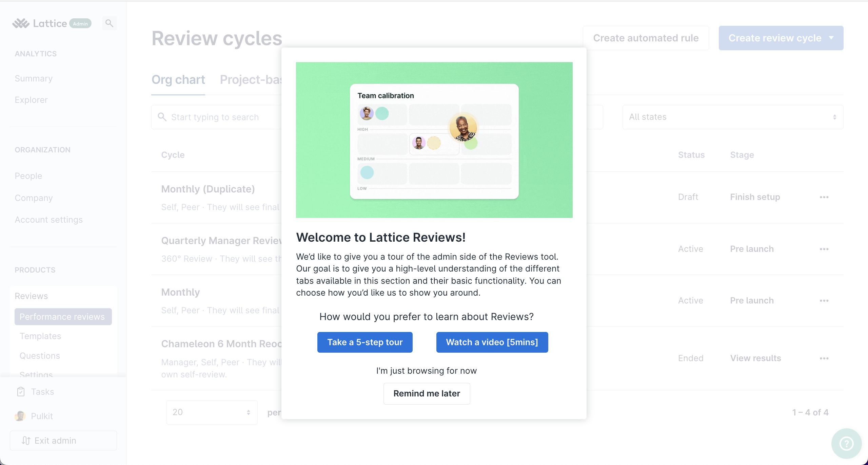Click the Ended status text
Screen dimensions: 868x465
click(691, 358)
